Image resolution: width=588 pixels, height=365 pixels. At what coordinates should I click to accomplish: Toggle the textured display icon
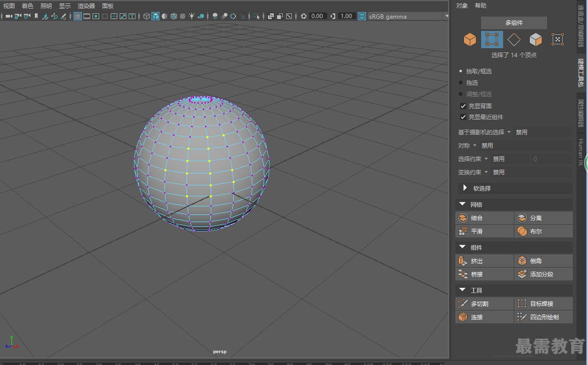(183, 16)
